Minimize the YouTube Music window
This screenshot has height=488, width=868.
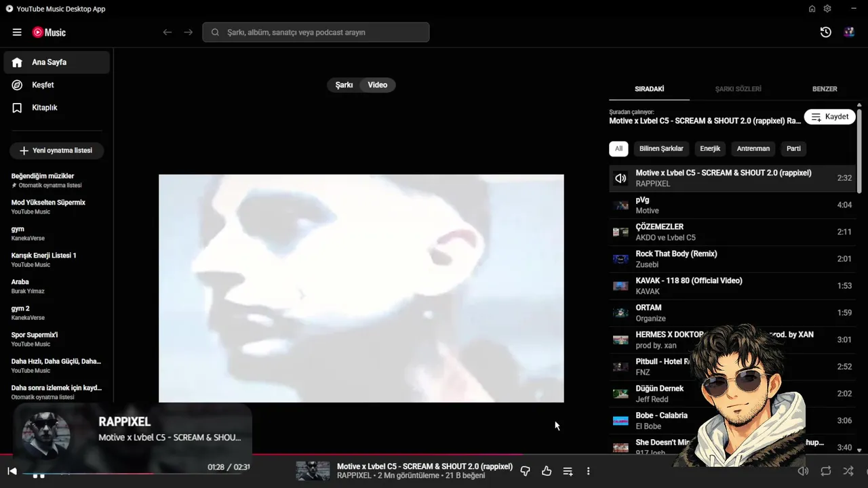tap(853, 9)
